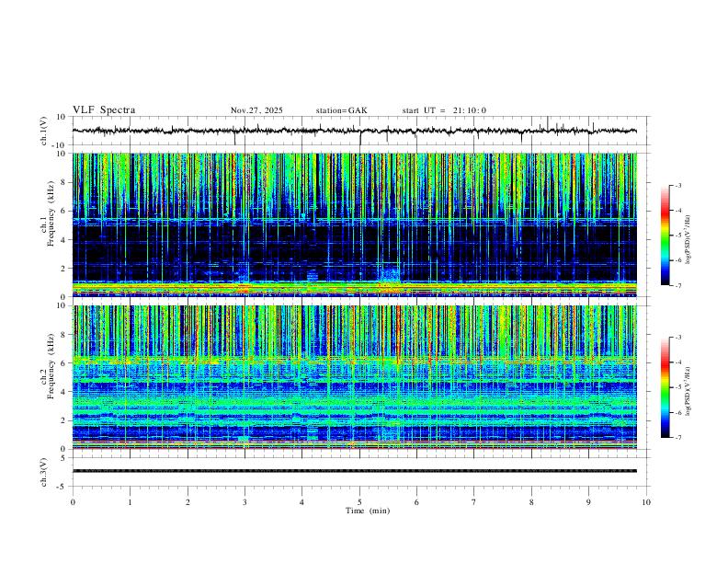Viewport: 728px width, 563px height.
Task: Click the ch.2 spectrogram panel
Action: click(x=355, y=377)
